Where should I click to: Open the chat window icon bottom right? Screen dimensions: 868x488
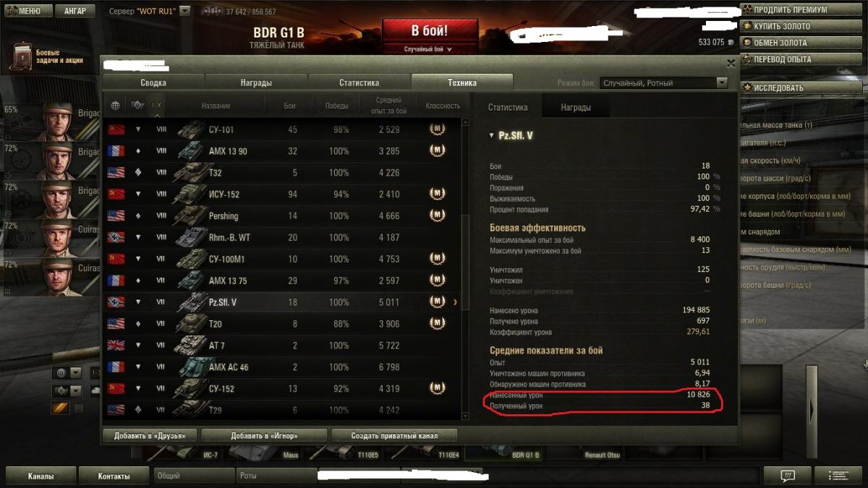click(x=788, y=476)
